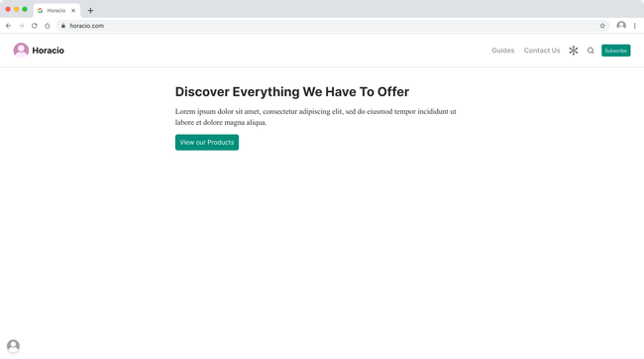Click the Horacio logo avatar icon
This screenshot has width=644, height=359.
pos(21,51)
